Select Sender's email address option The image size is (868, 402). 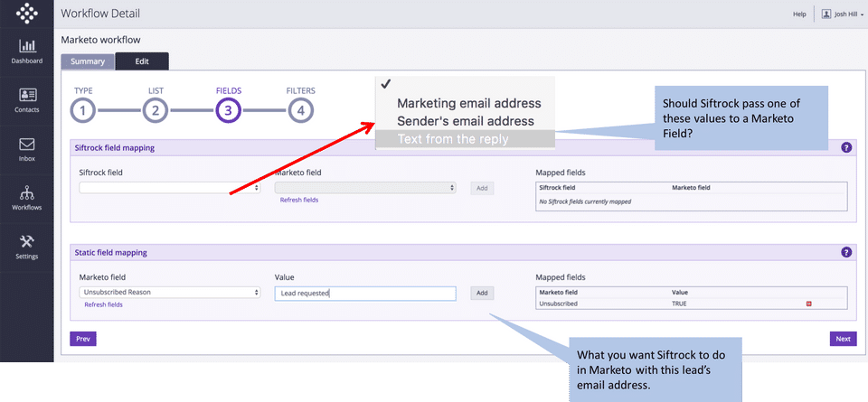point(465,121)
